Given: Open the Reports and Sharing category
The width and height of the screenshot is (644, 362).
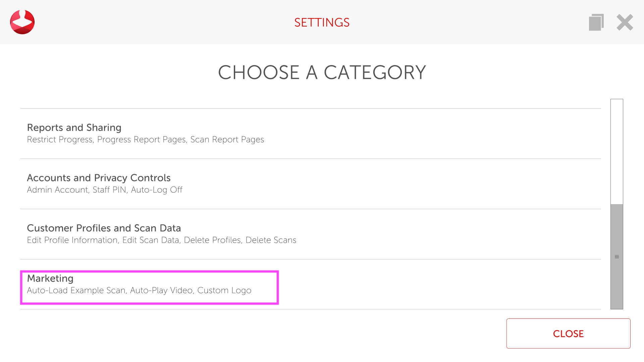Looking at the screenshot, I should click(x=74, y=128).
